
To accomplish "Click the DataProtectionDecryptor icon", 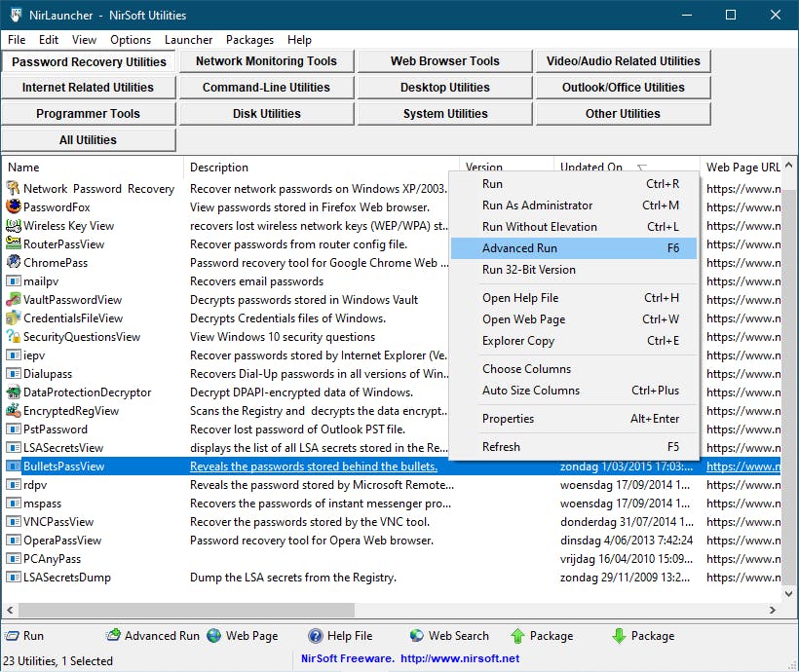I will (x=14, y=392).
